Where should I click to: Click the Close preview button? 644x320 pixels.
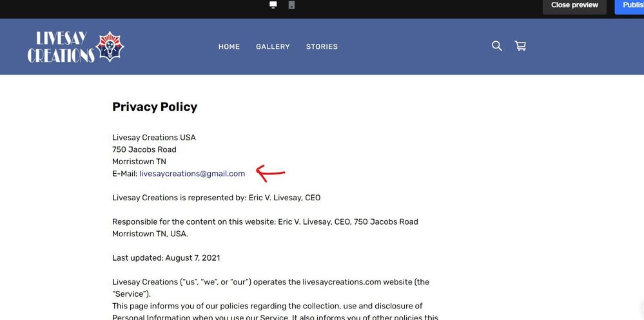(x=574, y=5)
